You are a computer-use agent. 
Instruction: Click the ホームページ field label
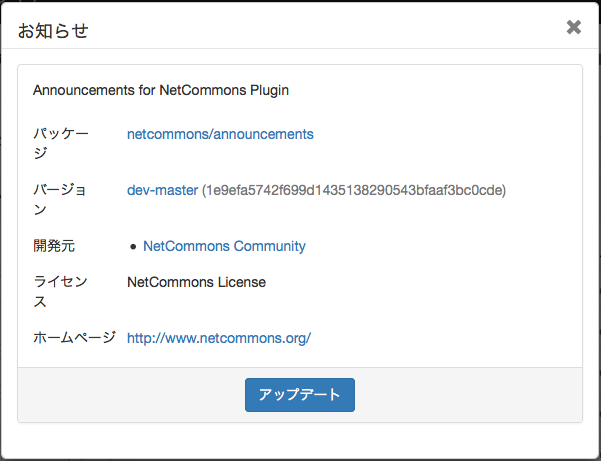(x=75, y=338)
